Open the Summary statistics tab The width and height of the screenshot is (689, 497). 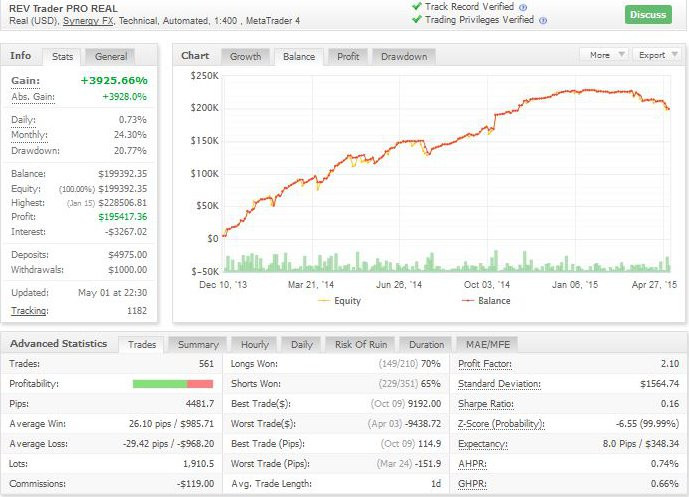(198, 345)
